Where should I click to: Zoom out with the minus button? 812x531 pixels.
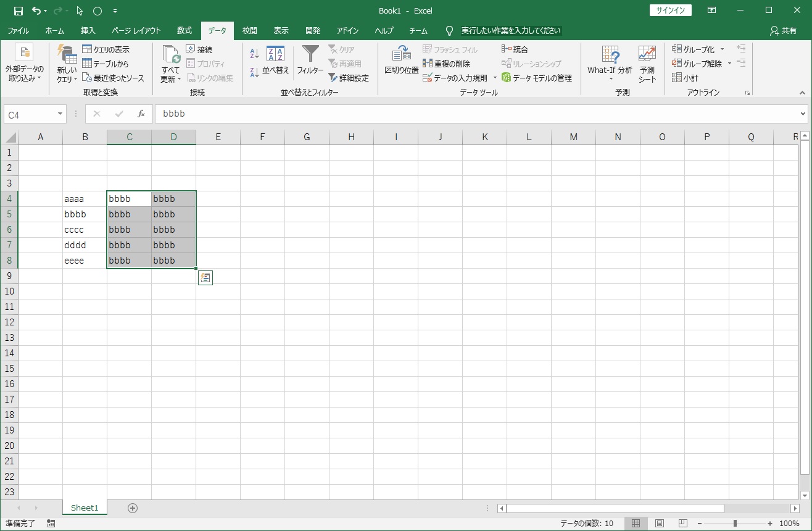700,523
